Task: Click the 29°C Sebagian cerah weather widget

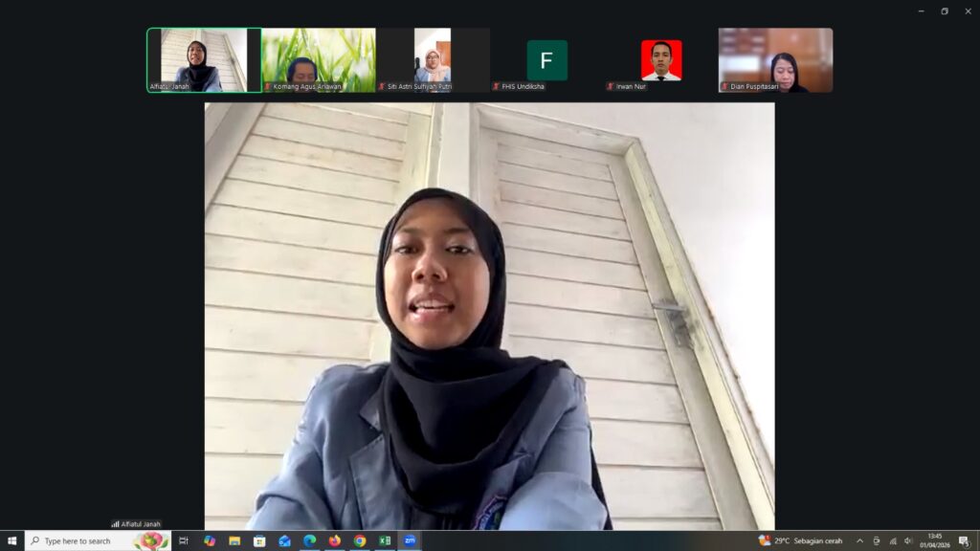Action: coord(801,540)
